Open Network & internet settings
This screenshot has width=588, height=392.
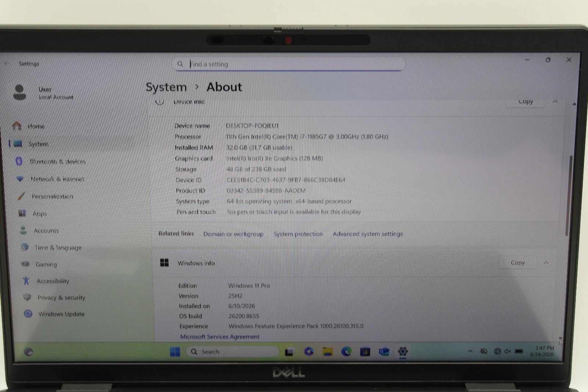pos(57,179)
